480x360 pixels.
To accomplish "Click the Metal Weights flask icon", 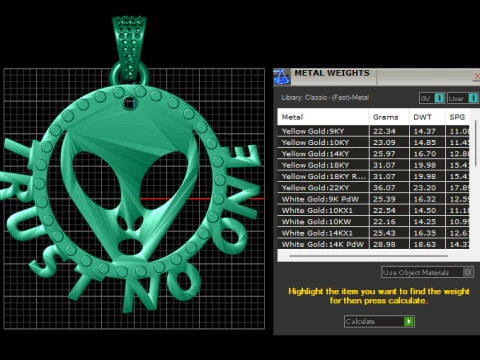I will 282,77.
